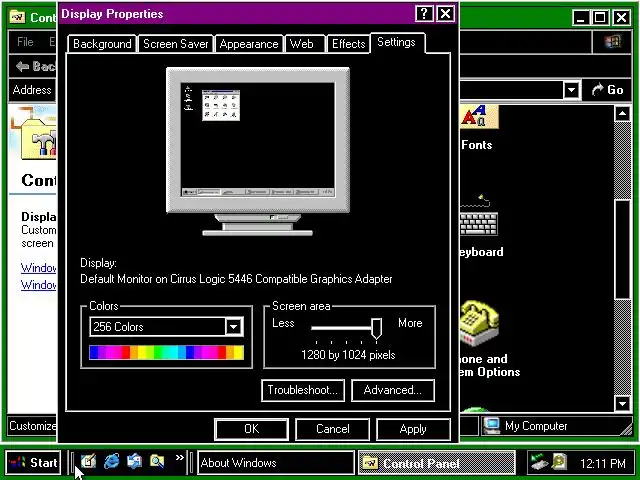Click the first Windows link in Control Panel sidebar

coord(39,268)
